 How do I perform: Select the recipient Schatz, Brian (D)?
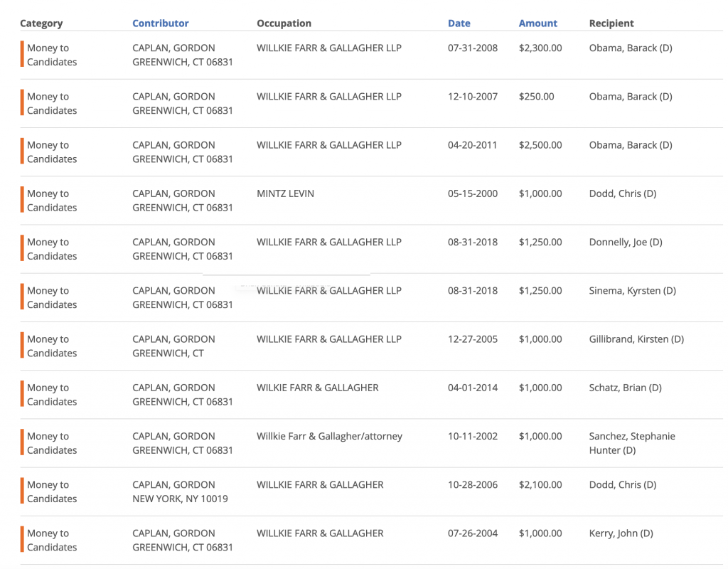(x=626, y=387)
